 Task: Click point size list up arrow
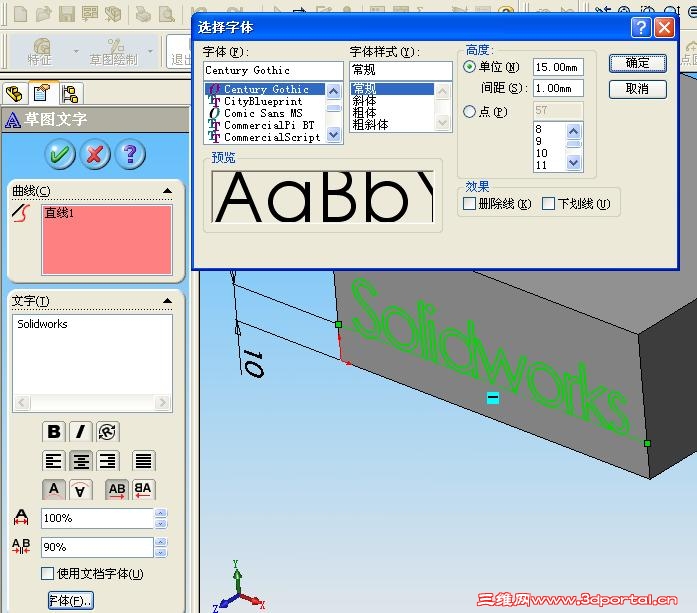pyautogui.click(x=573, y=131)
